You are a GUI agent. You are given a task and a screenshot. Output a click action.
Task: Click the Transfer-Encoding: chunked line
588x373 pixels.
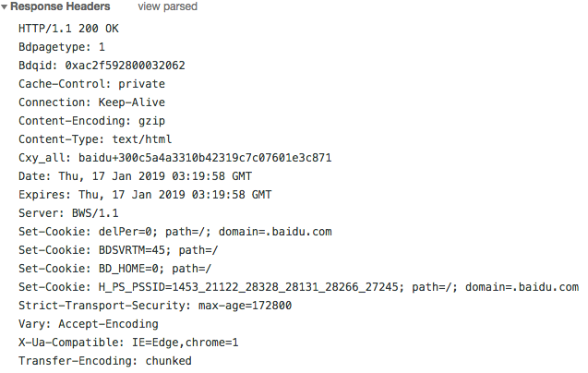coord(105,361)
